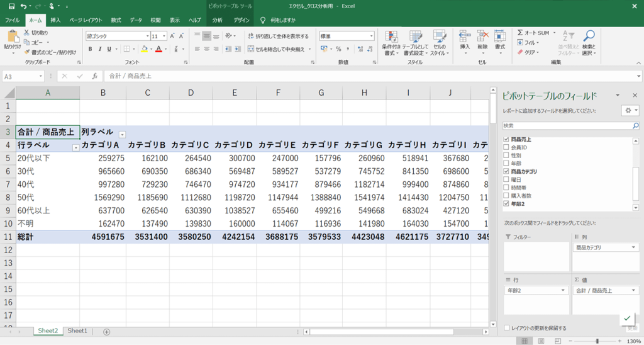Uncheck the 商品カテゴリ field checkbox

(x=507, y=171)
